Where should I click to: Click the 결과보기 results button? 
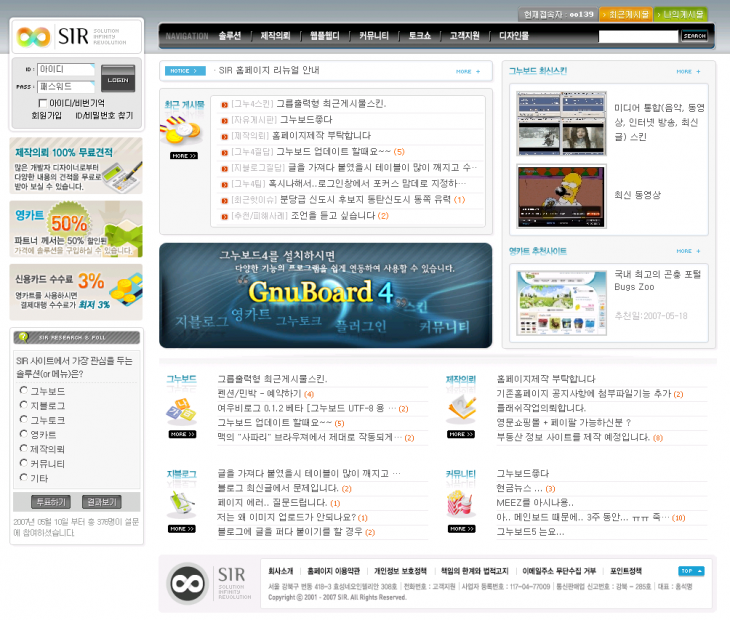(101, 502)
